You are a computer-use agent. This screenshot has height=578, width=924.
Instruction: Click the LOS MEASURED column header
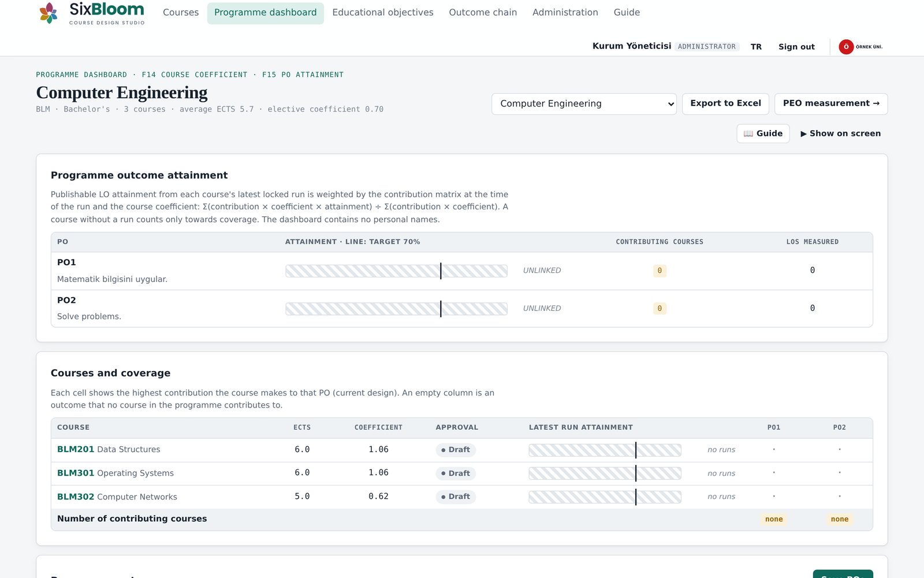click(813, 242)
